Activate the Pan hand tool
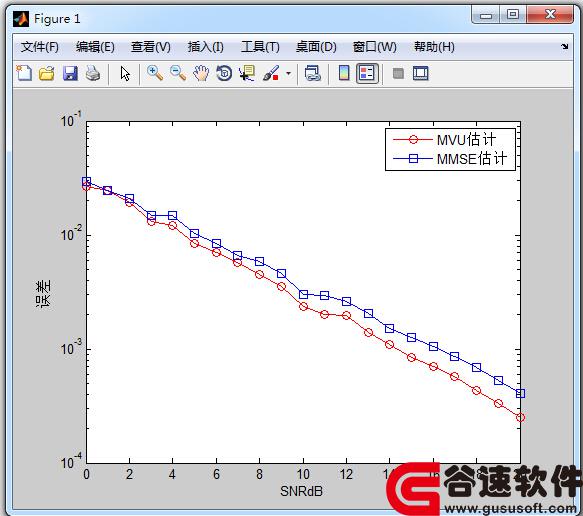The image size is (583, 516). [x=201, y=73]
